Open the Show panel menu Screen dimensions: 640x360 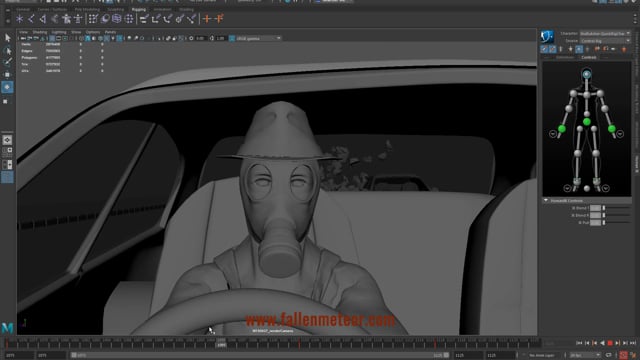pyautogui.click(x=76, y=32)
